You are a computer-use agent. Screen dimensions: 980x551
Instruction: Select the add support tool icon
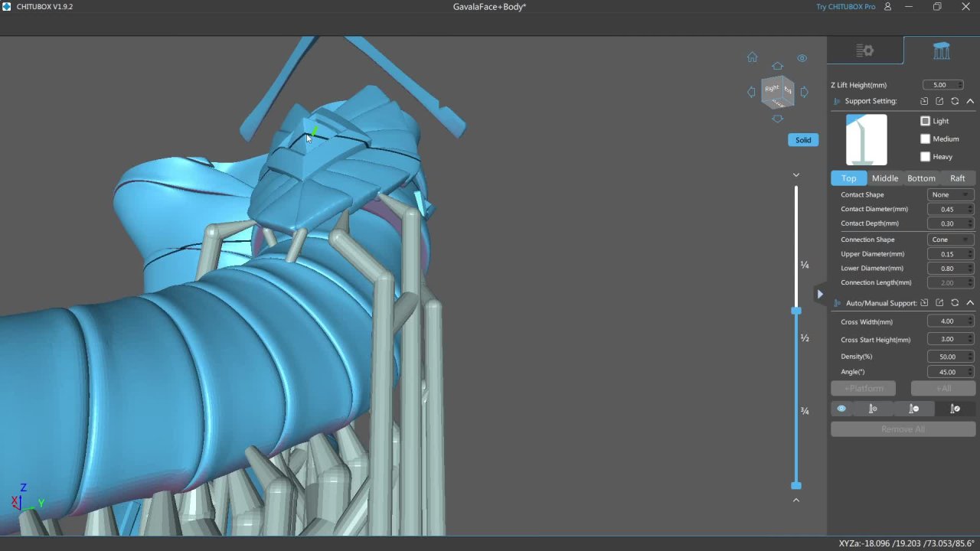pos(873,409)
